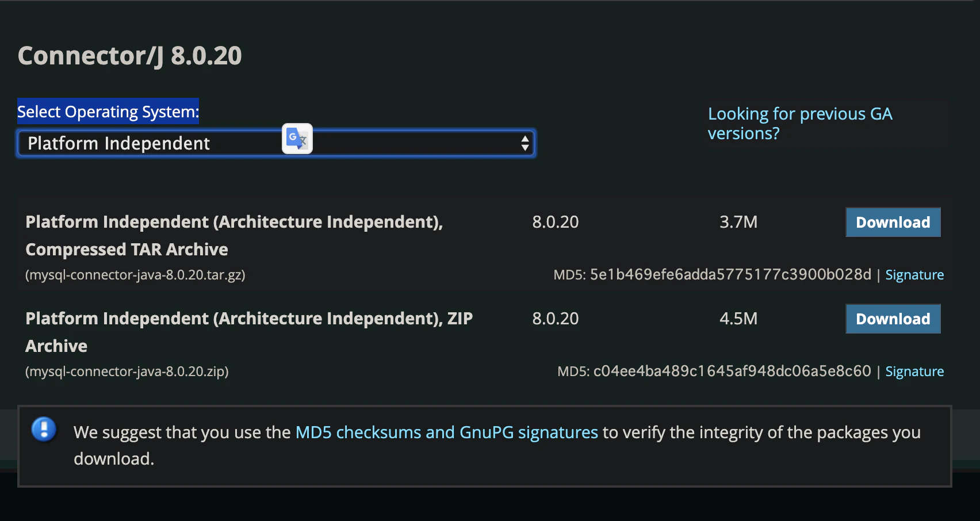Click the MD5 hash starting with c04ee4b
The height and width of the screenshot is (521, 980).
coord(732,371)
